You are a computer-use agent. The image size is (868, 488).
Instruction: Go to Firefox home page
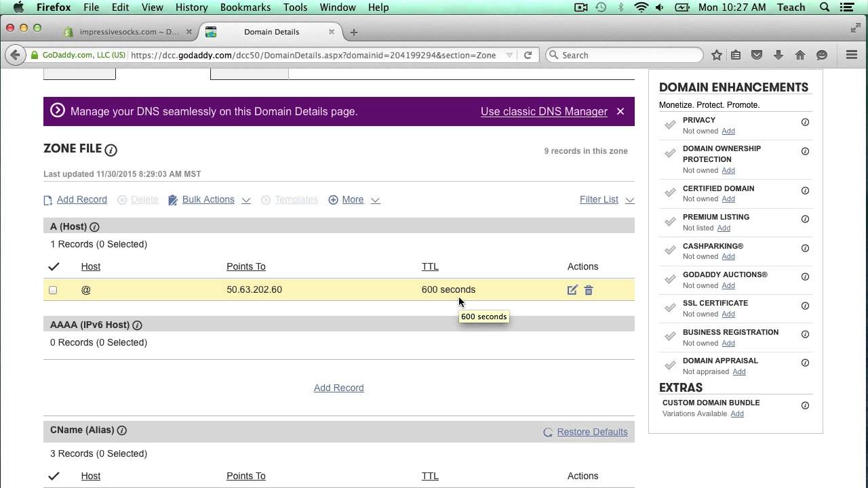coord(800,55)
